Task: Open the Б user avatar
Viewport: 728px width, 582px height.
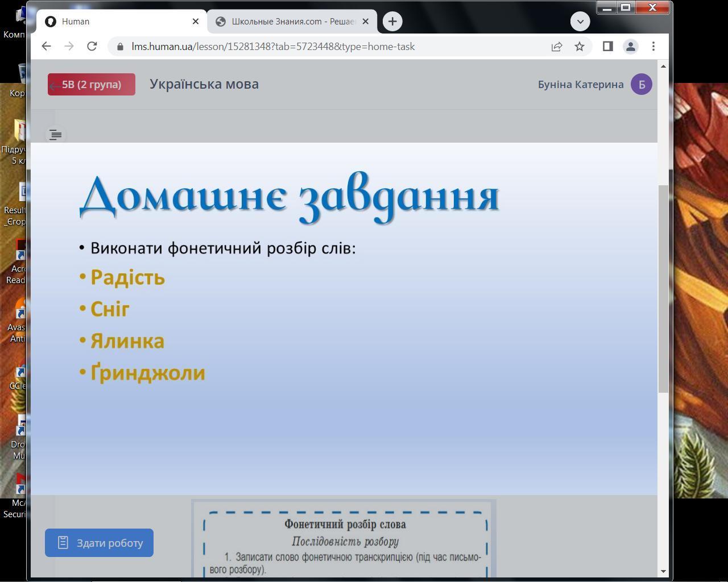Action: pyautogui.click(x=642, y=85)
